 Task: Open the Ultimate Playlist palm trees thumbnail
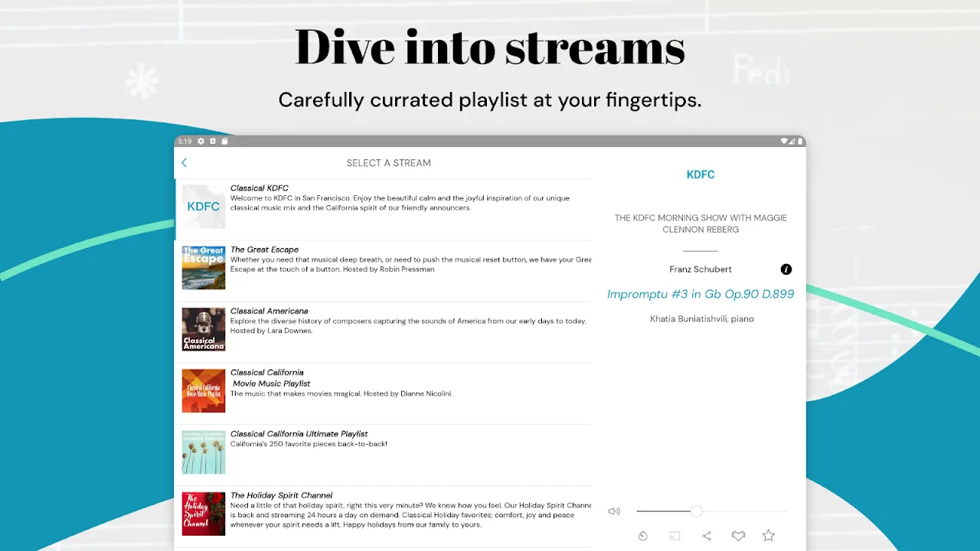[x=204, y=452]
